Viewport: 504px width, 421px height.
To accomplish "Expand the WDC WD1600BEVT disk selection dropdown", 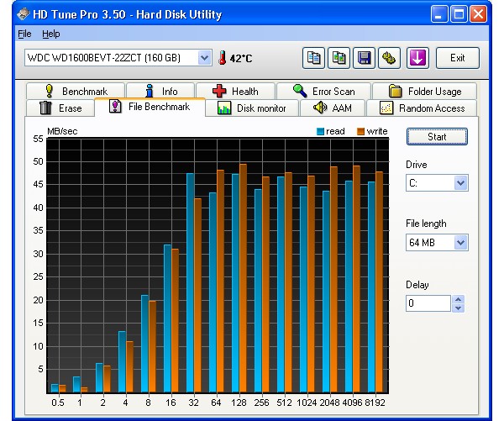I will tap(204, 58).
